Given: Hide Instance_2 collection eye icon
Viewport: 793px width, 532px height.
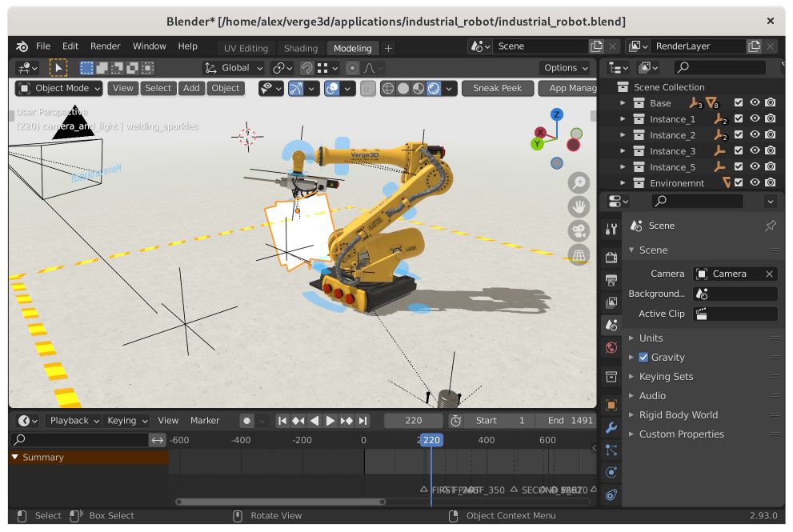Looking at the screenshot, I should click(755, 135).
